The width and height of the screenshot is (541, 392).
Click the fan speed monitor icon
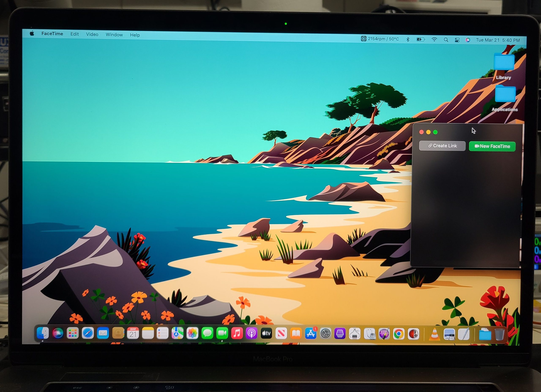coord(363,39)
